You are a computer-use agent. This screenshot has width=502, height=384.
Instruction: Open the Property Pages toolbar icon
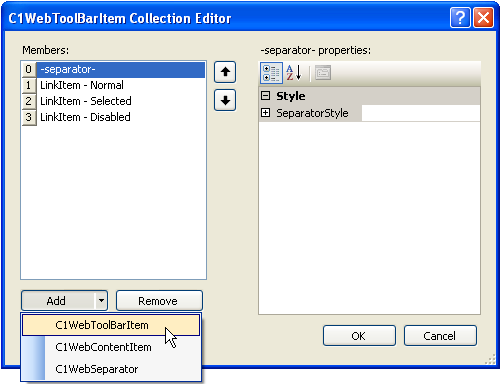pyautogui.click(x=323, y=73)
